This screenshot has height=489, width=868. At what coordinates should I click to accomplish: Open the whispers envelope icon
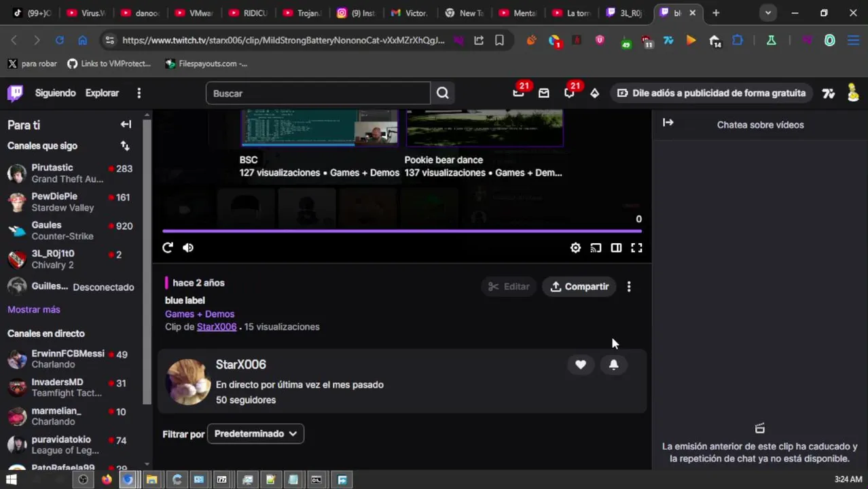[x=543, y=93]
